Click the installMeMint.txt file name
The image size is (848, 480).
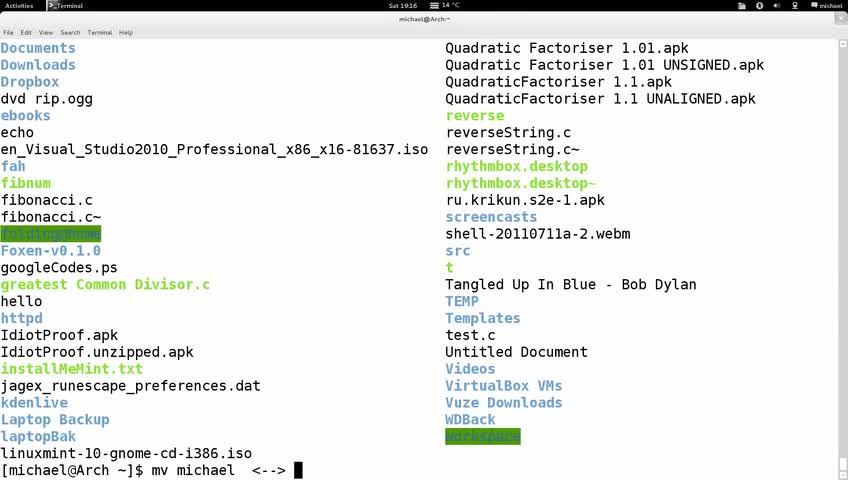(x=72, y=369)
